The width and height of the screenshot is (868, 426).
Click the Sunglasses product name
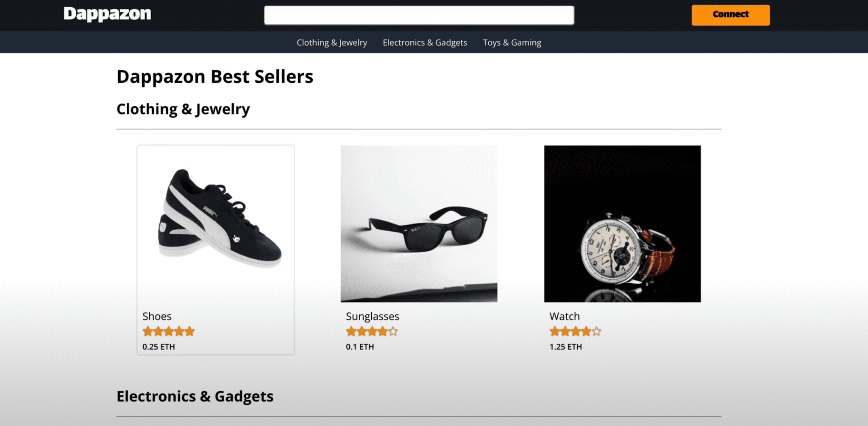point(373,316)
